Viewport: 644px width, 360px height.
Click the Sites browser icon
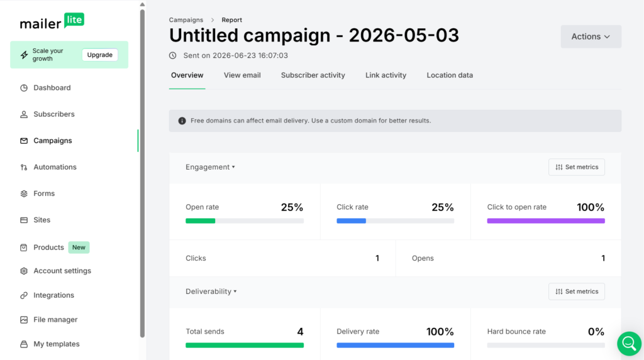tap(24, 220)
